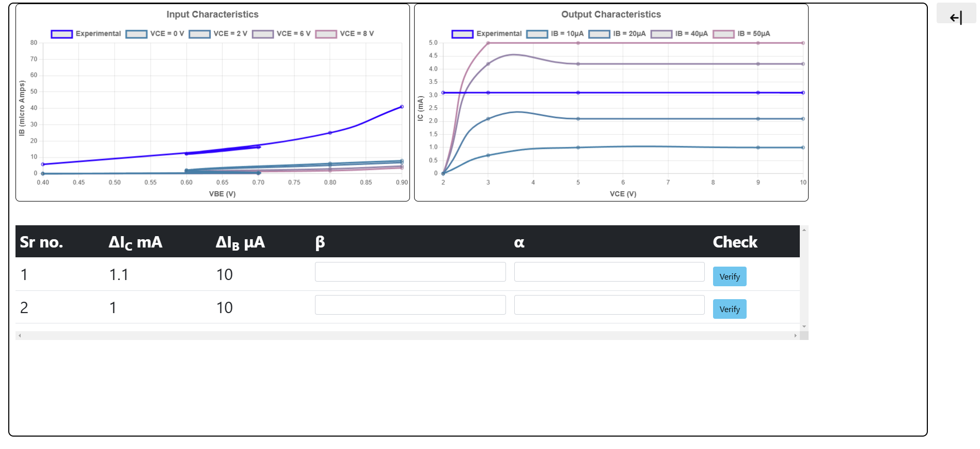
Task: Focus the α input field in row 2
Action: pos(609,305)
